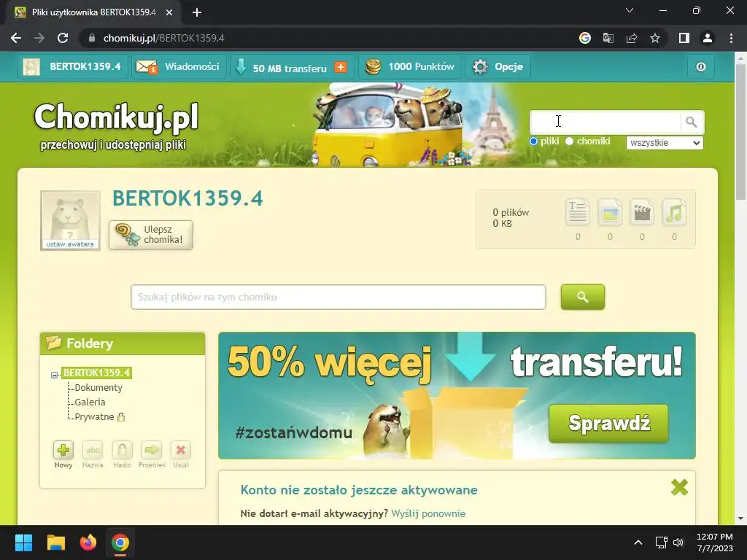Click the Nazwa rename folder icon
The width and height of the screenshot is (747, 560).
pyautogui.click(x=93, y=450)
